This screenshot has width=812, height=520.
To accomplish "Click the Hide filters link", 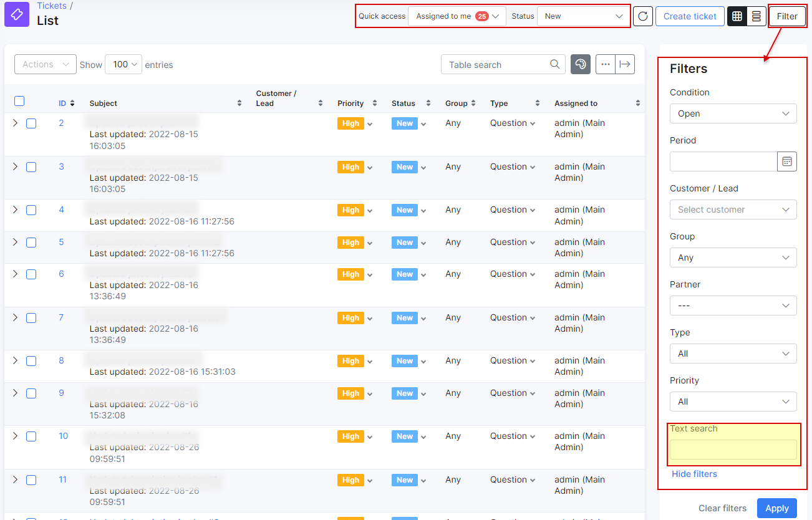I will tap(694, 474).
